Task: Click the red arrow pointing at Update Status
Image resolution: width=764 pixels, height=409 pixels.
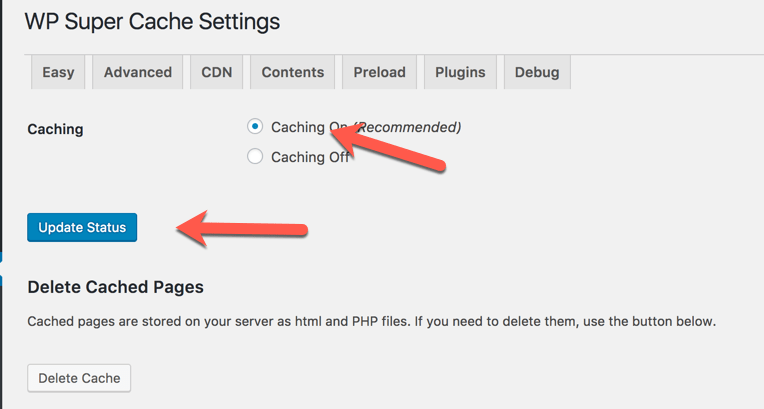Action: (245, 228)
